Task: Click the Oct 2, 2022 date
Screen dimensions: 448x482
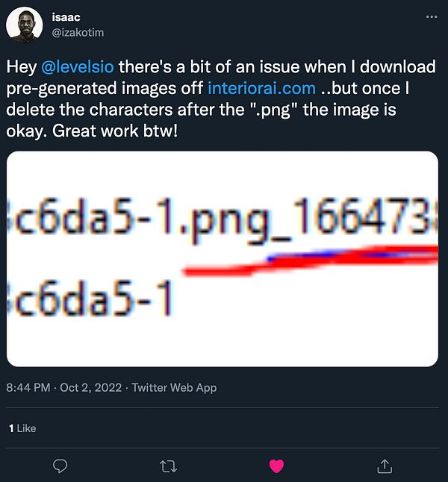Action: 91,387
